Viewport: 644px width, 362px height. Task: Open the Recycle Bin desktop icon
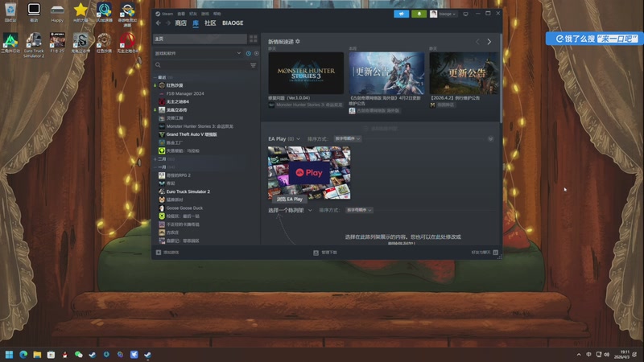(x=10, y=12)
